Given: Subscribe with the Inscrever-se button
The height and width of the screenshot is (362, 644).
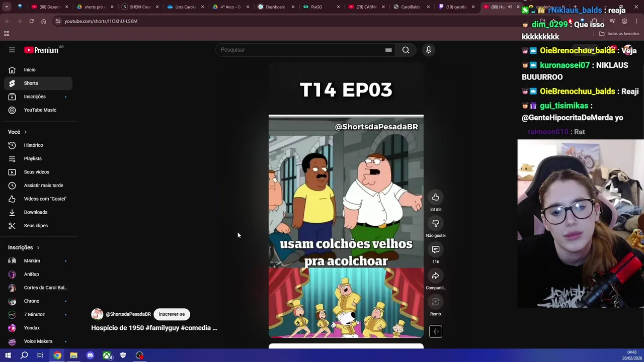Looking at the screenshot, I should pyautogui.click(x=172, y=314).
